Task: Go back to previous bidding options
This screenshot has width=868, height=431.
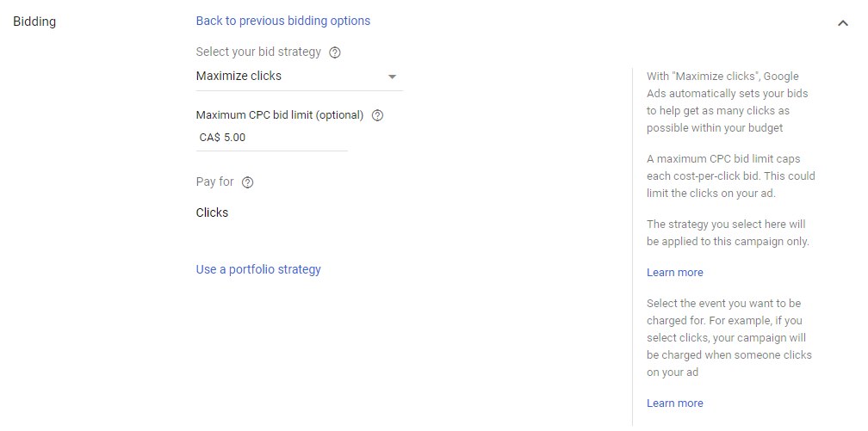Action: pos(283,21)
